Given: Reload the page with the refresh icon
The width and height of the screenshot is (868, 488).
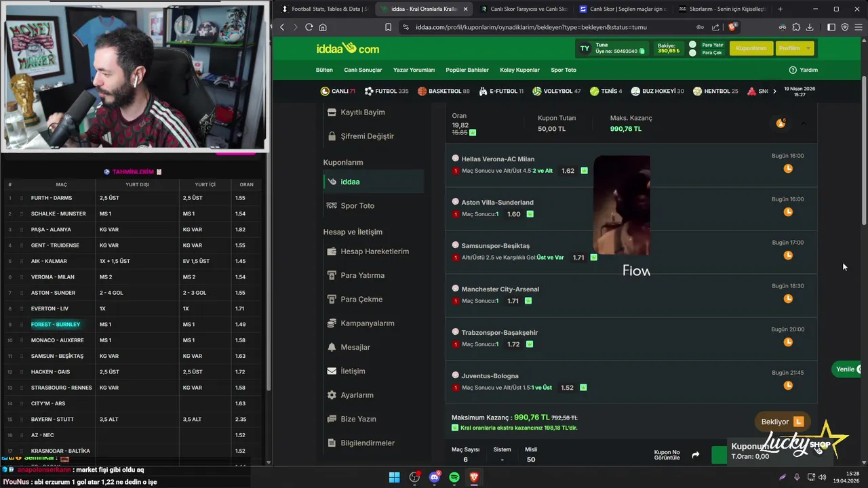Looking at the screenshot, I should coord(309,27).
